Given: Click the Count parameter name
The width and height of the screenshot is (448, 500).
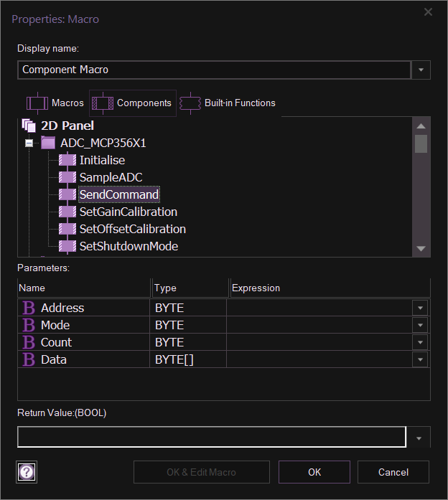Looking at the screenshot, I should coord(56,342).
